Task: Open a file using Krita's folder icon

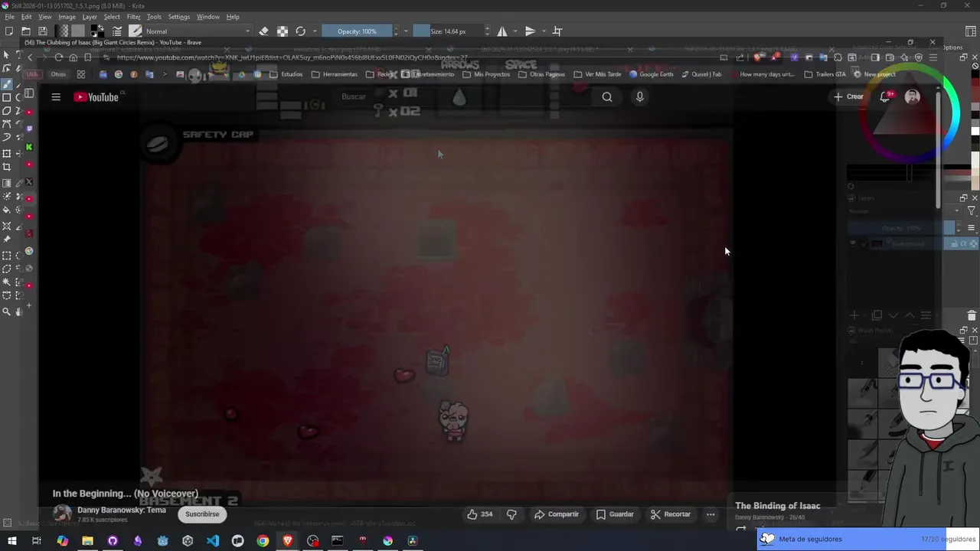Action: [26, 31]
